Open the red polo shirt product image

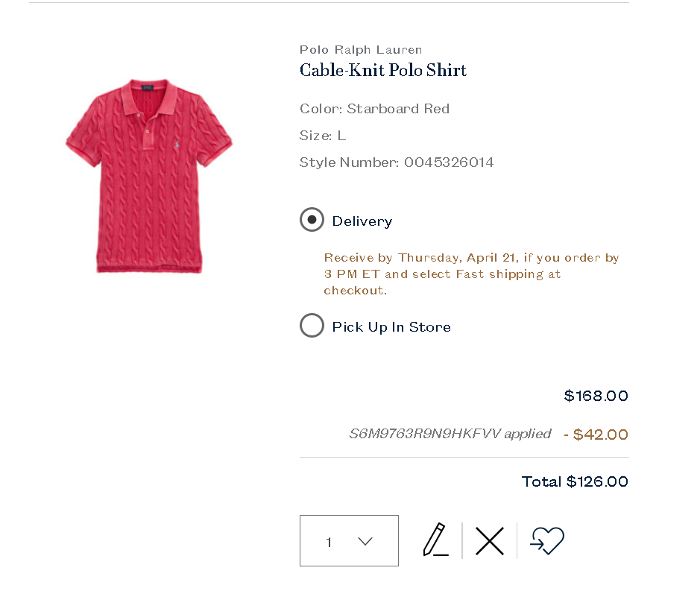click(x=149, y=175)
